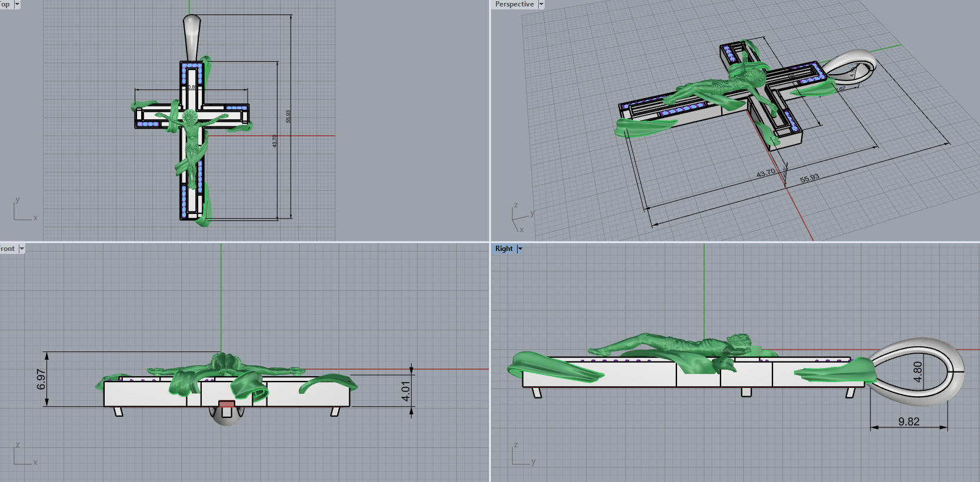Select the red highlighted piece in Front view

click(x=226, y=404)
